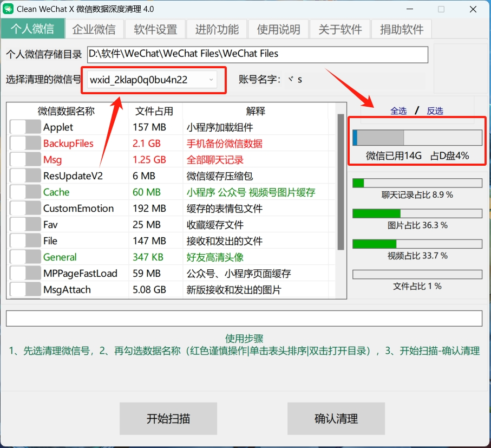
Task: Switch to 个人微信 tab
Action: [32, 29]
